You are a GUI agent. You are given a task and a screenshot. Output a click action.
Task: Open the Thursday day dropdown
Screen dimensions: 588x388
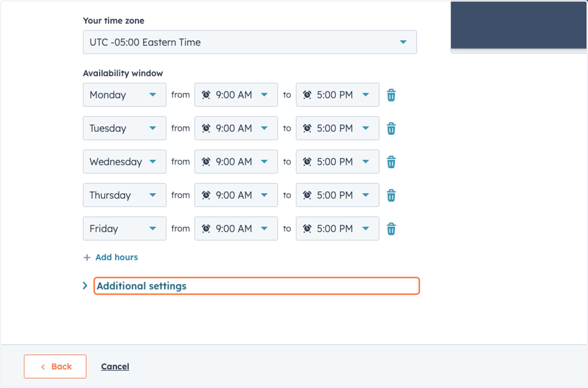(124, 195)
